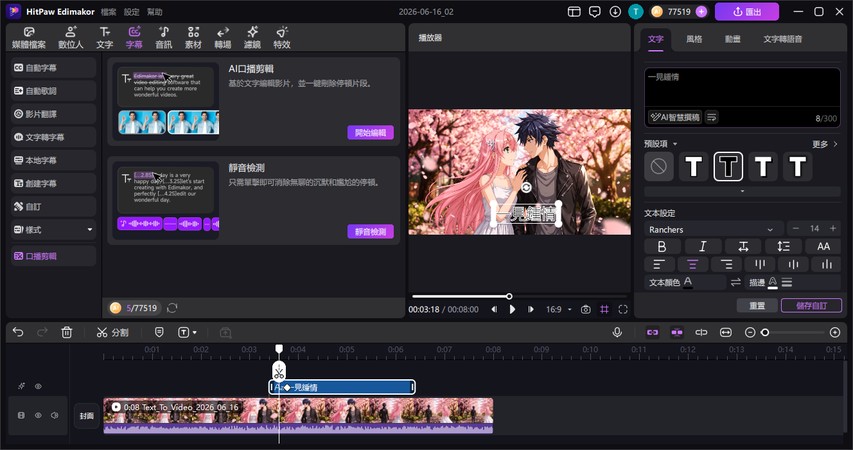The width and height of the screenshot is (853, 450).
Task: Click the 儲存自訂 button
Action: pos(811,306)
